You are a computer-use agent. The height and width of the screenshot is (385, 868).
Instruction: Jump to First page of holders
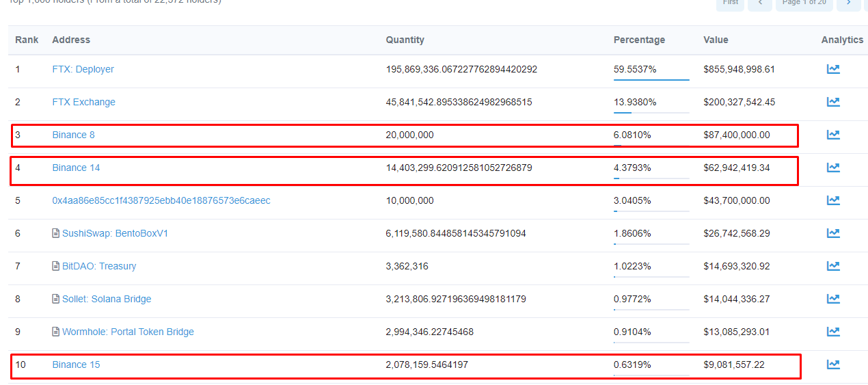pos(731,3)
